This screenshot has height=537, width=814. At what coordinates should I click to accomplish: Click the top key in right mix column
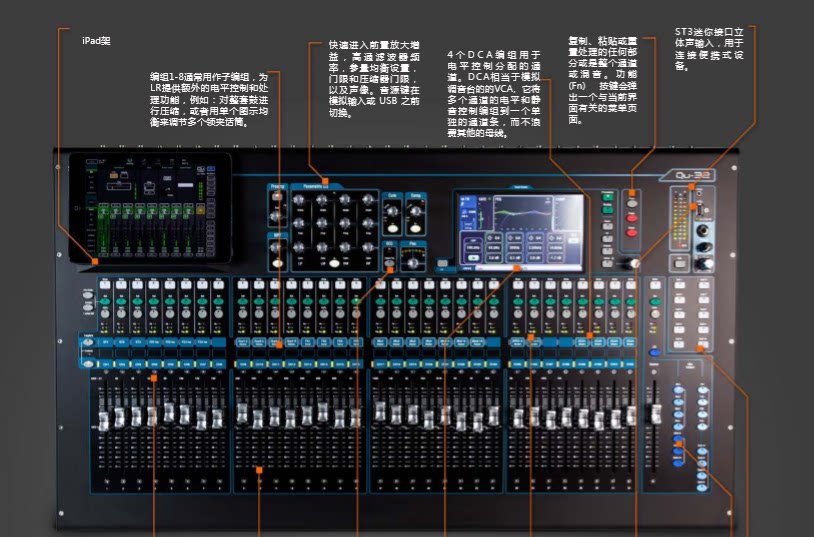[703, 390]
